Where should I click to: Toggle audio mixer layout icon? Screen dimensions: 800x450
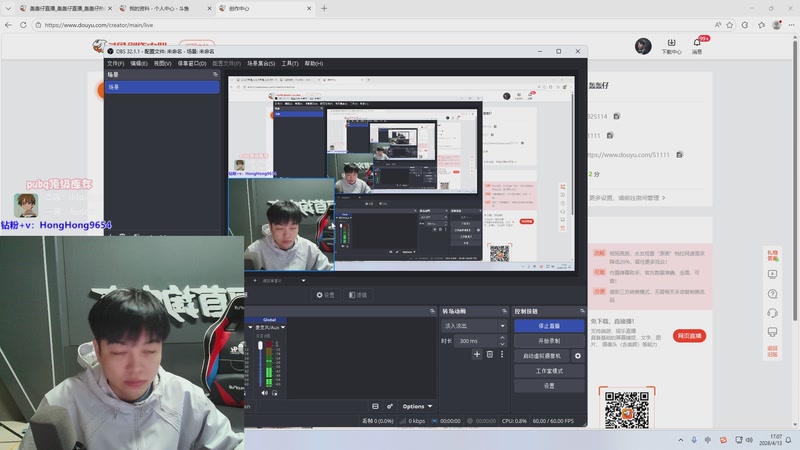[x=375, y=407]
